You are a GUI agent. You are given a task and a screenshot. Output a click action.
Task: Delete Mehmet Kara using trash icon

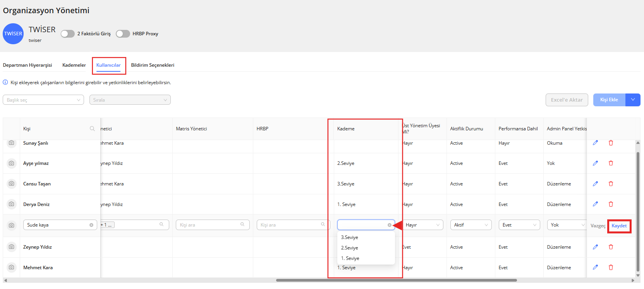pos(611,267)
